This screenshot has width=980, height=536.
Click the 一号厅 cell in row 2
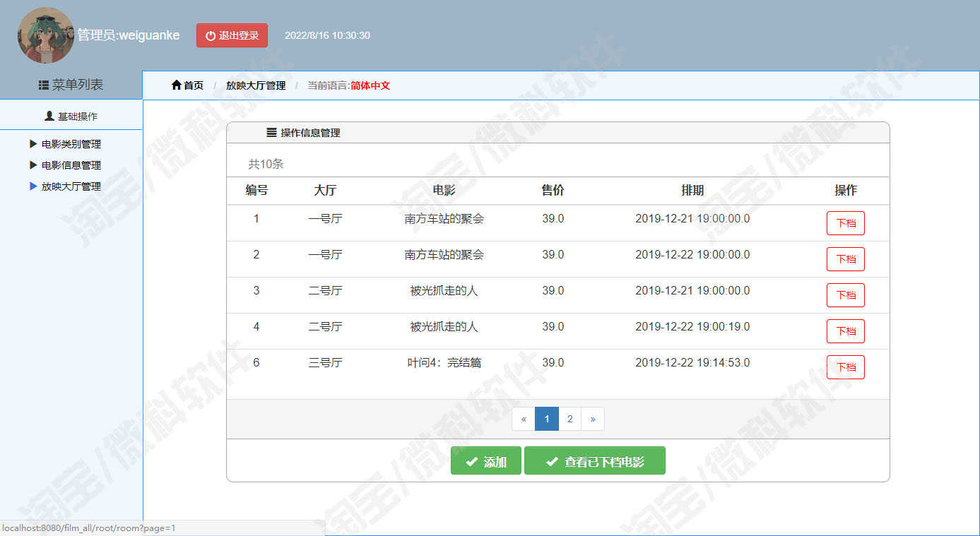click(325, 255)
